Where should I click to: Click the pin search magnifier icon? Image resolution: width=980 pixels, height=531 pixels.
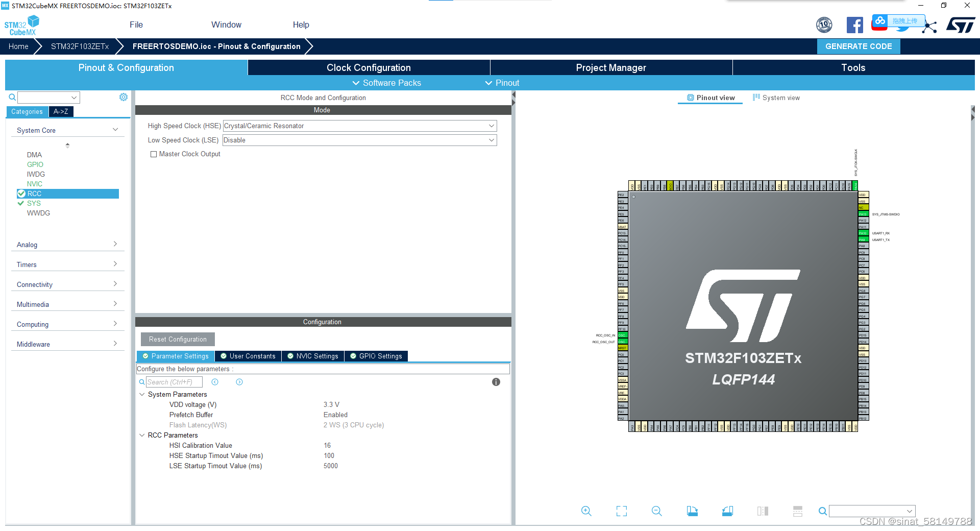click(823, 511)
